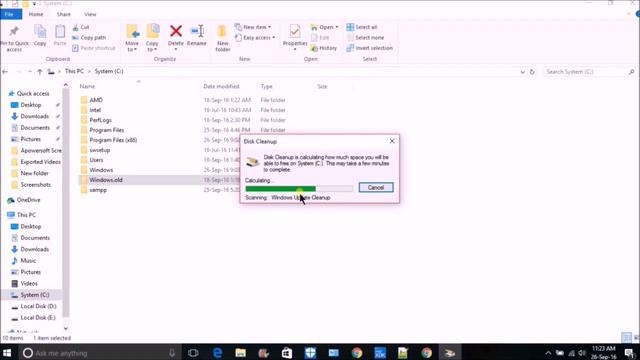Refresh the folder view
640x360 pixels.
click(x=532, y=72)
